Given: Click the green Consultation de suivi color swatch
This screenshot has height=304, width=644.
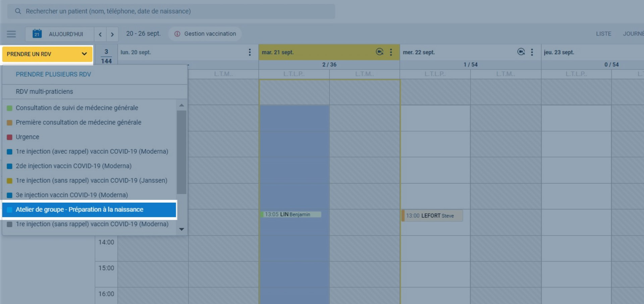Looking at the screenshot, I should tap(10, 108).
